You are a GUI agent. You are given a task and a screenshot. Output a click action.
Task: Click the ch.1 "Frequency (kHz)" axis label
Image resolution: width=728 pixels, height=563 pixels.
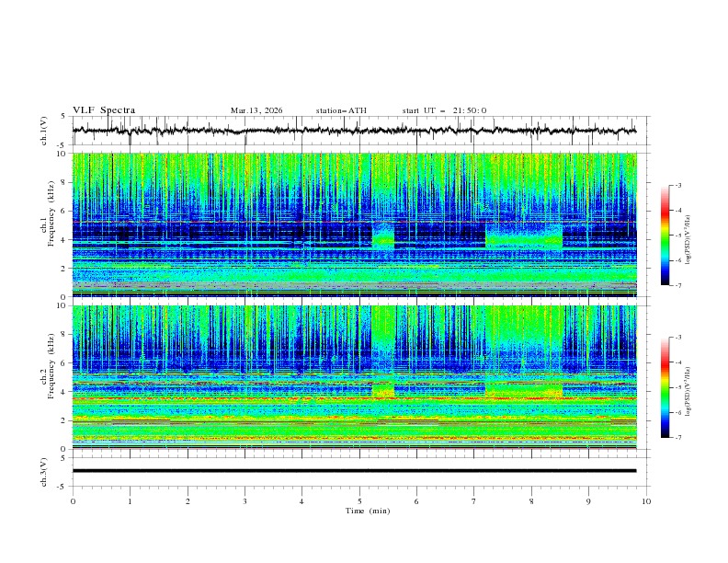(51, 212)
